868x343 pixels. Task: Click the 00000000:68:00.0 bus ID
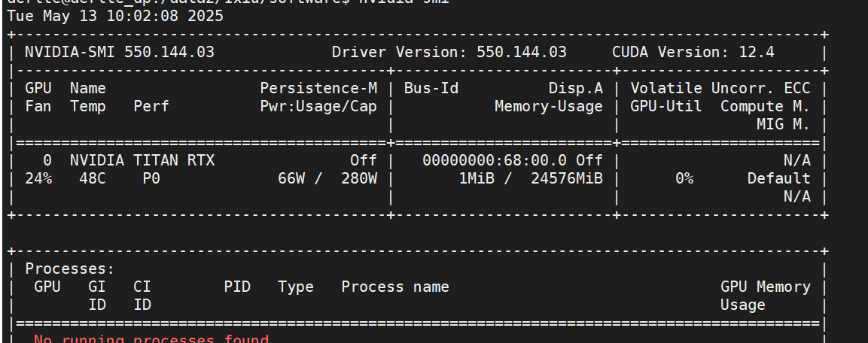point(495,160)
